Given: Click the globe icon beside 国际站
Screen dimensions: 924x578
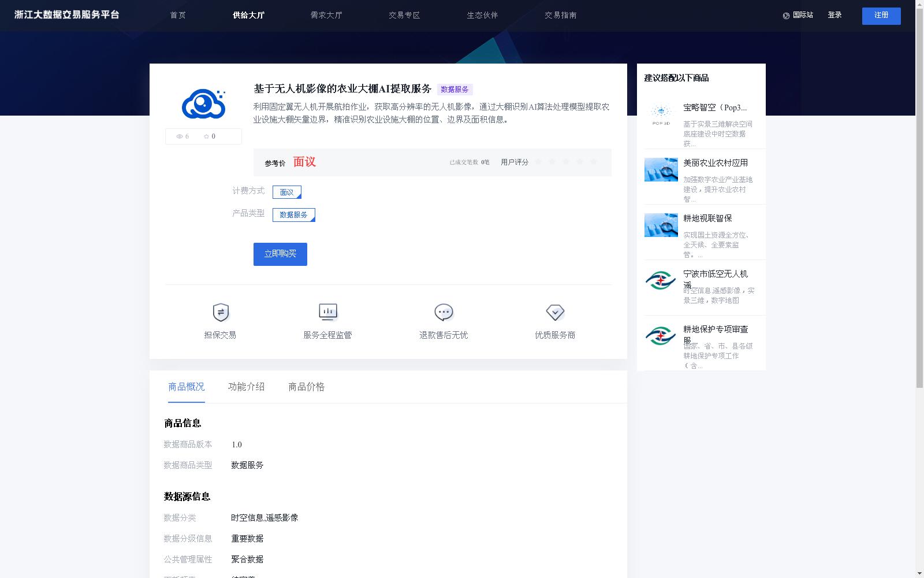Looking at the screenshot, I should [x=786, y=16].
